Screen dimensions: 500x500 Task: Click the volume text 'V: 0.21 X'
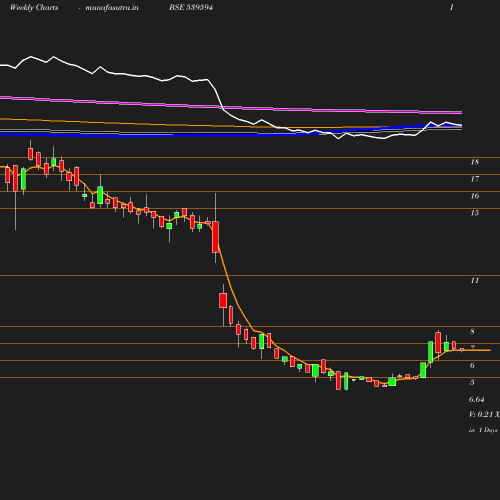click(484, 415)
